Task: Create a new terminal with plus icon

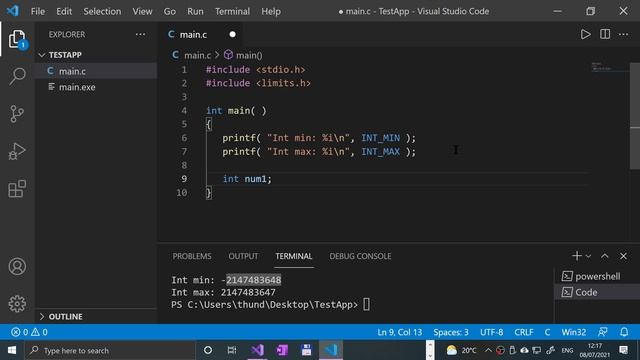Action: (576, 256)
